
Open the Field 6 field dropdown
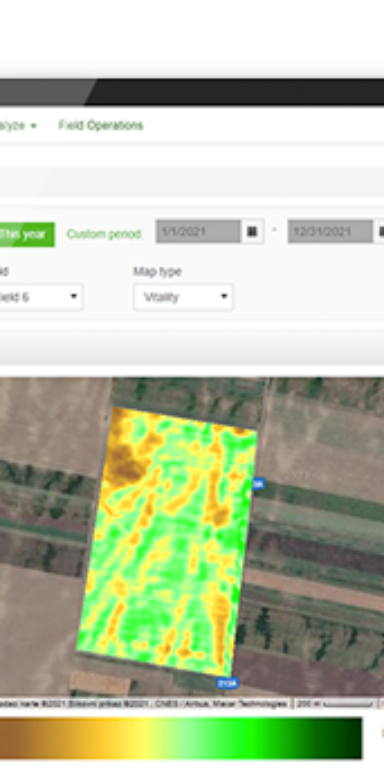pyautogui.click(x=41, y=297)
